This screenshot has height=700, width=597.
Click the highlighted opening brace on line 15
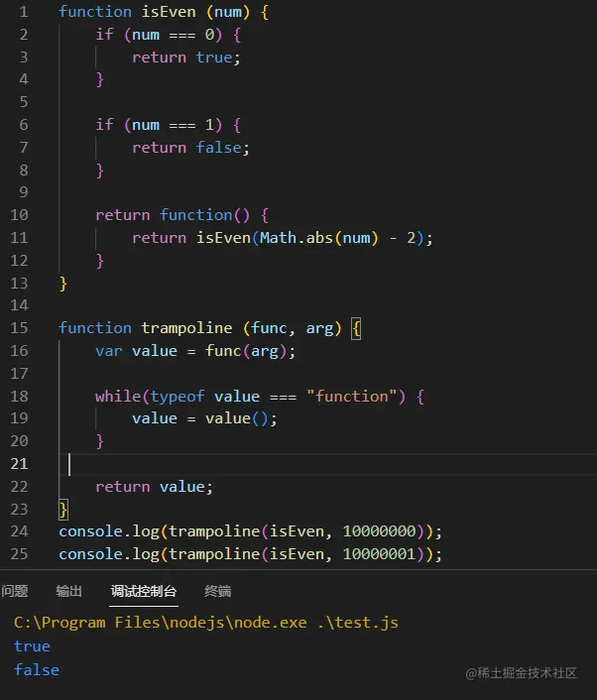[356, 328]
